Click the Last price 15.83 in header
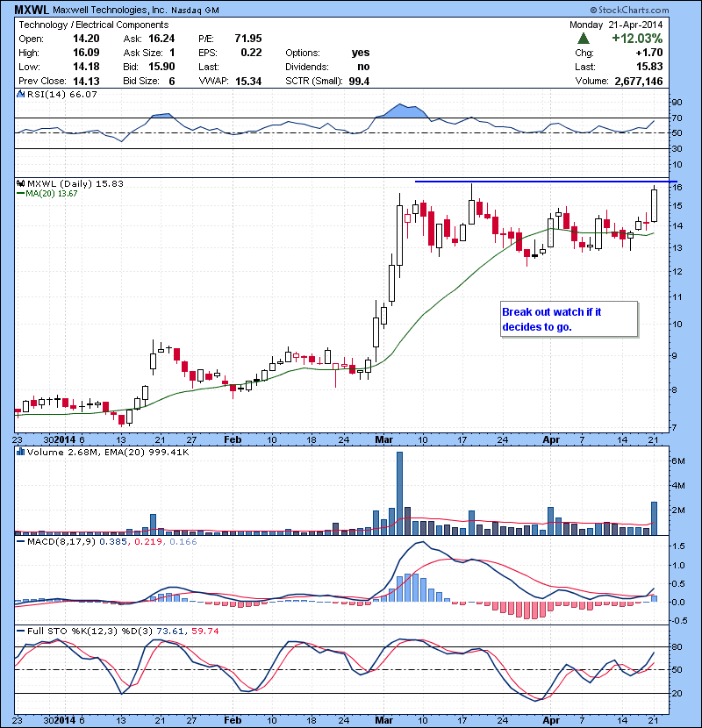The height and width of the screenshot is (728, 702). pos(649,67)
